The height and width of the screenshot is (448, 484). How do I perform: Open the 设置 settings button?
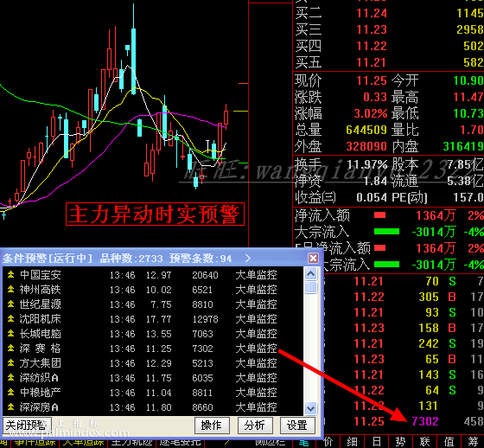[297, 426]
